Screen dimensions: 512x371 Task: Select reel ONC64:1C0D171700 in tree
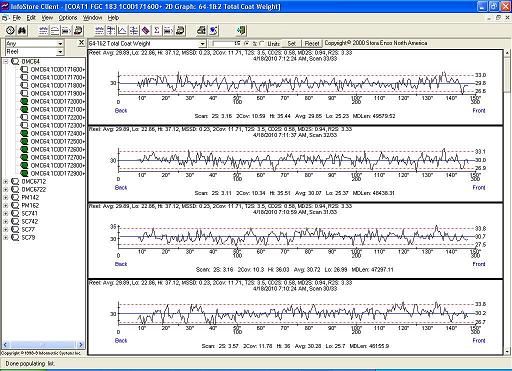click(x=57, y=77)
